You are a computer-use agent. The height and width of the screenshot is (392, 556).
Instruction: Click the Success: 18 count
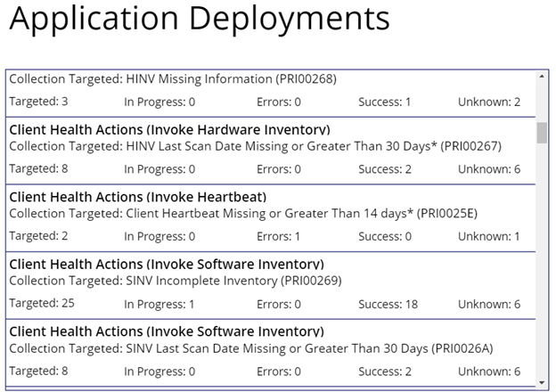tap(388, 305)
